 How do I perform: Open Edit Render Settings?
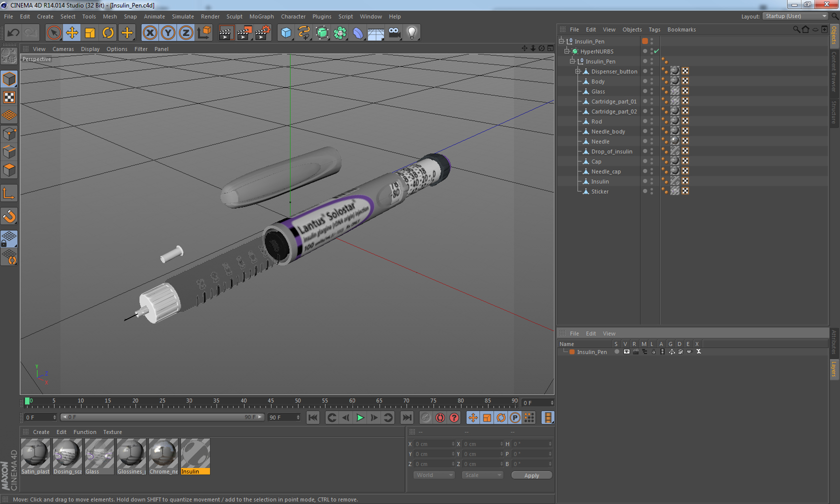[262, 33]
